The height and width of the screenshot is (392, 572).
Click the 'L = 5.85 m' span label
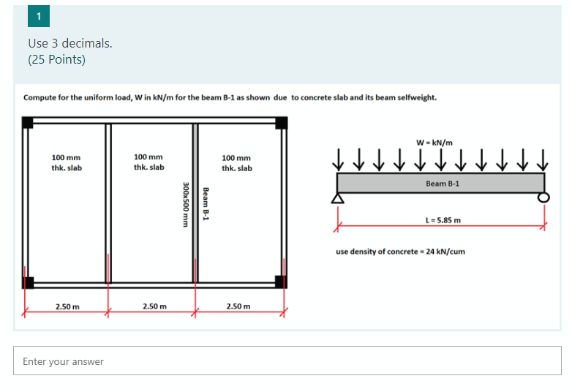[443, 220]
